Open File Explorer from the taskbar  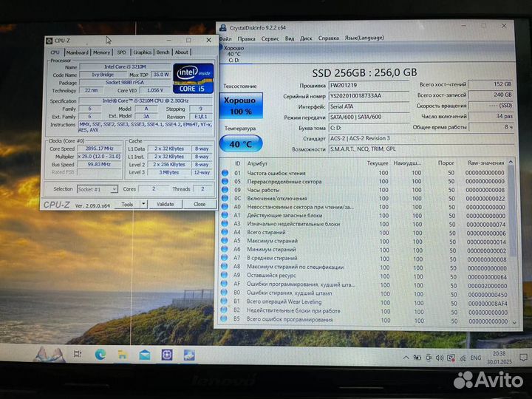(122, 355)
